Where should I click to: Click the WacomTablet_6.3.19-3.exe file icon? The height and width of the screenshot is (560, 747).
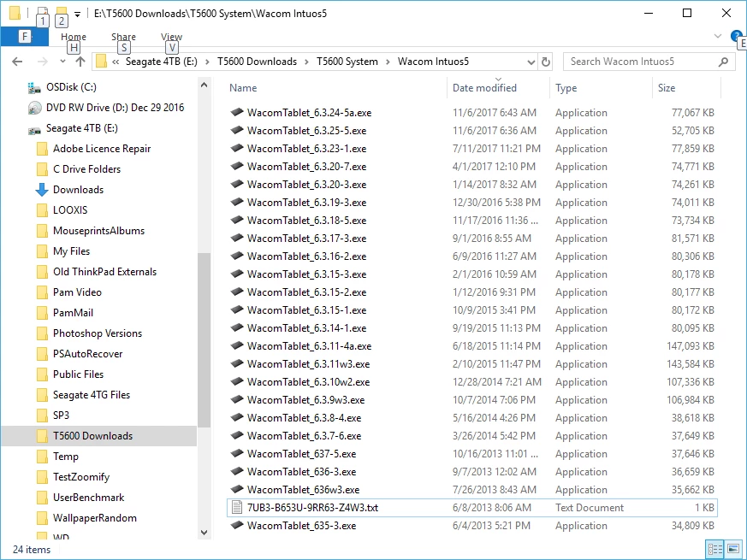237,202
